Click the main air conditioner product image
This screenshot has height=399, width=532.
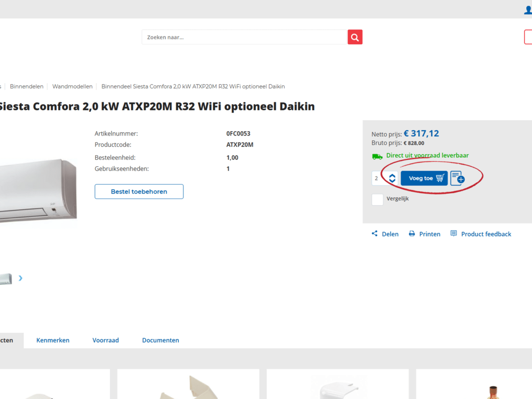click(38, 191)
